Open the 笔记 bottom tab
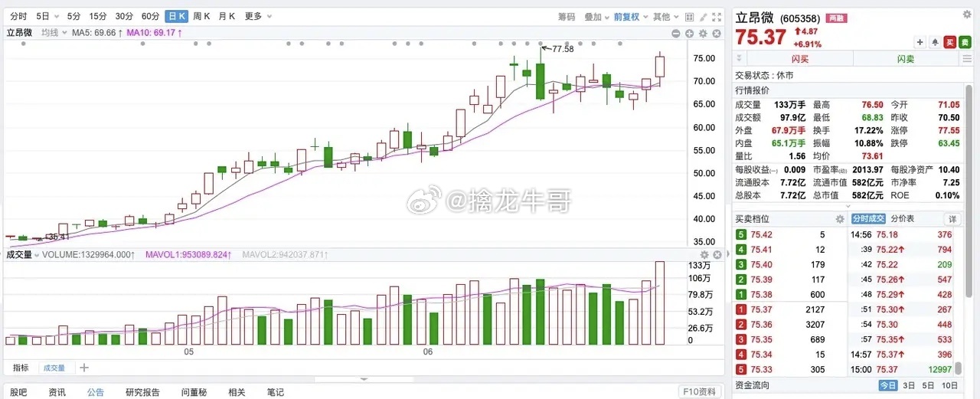 (276, 392)
